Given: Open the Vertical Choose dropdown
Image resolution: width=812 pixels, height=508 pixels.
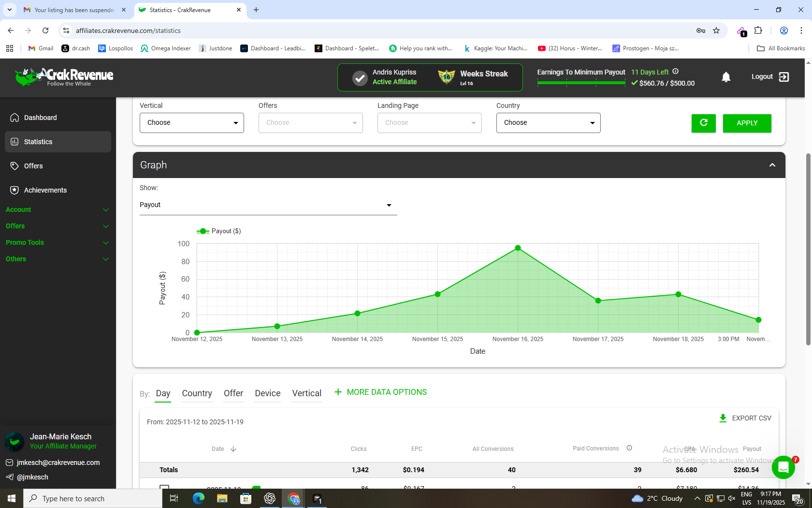Looking at the screenshot, I should [191, 123].
